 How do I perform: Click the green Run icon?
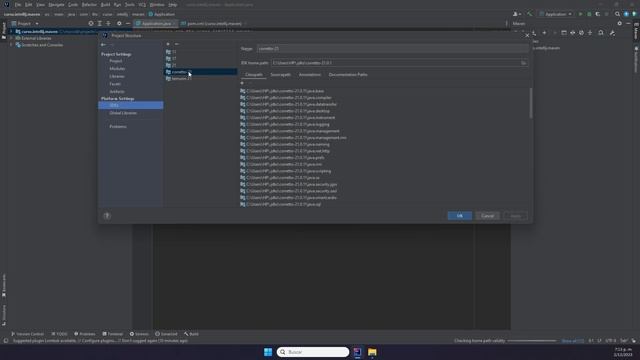click(580, 14)
